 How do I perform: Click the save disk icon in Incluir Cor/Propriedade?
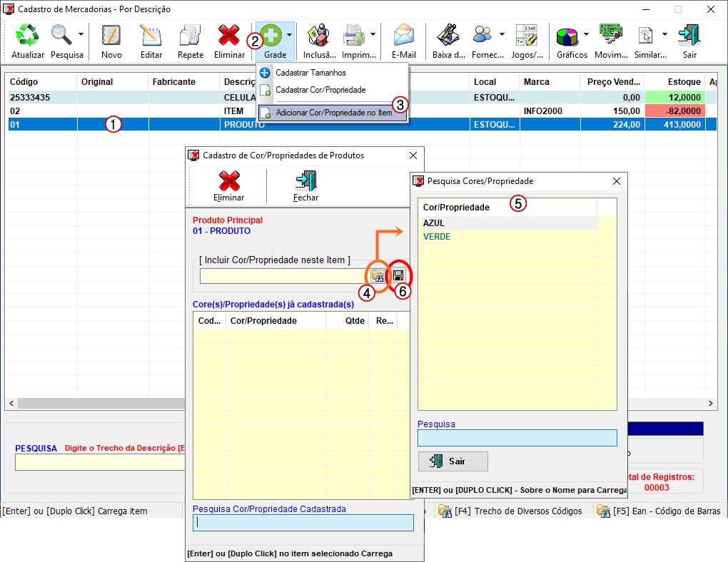coord(398,276)
